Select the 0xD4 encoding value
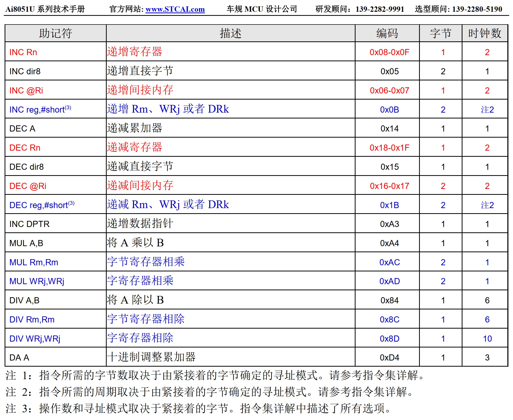 tap(389, 357)
